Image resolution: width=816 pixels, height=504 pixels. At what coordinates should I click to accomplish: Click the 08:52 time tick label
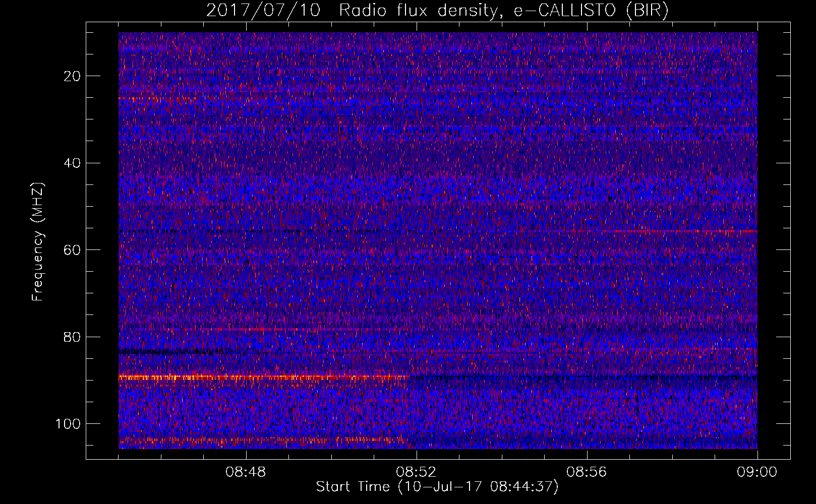pyautogui.click(x=416, y=472)
